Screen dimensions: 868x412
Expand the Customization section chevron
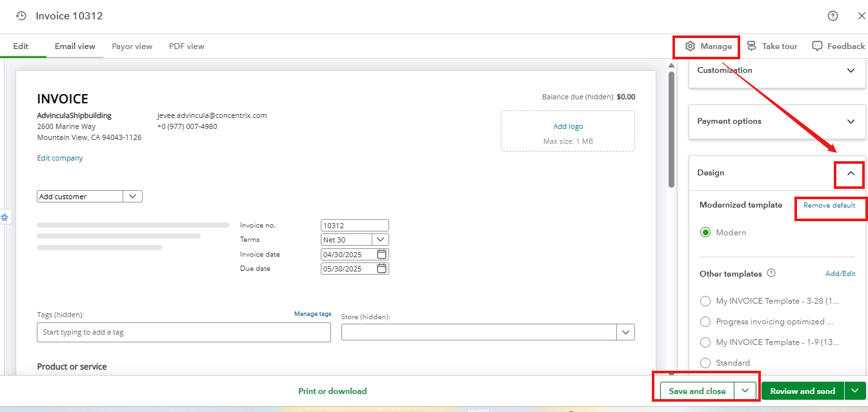(x=851, y=70)
